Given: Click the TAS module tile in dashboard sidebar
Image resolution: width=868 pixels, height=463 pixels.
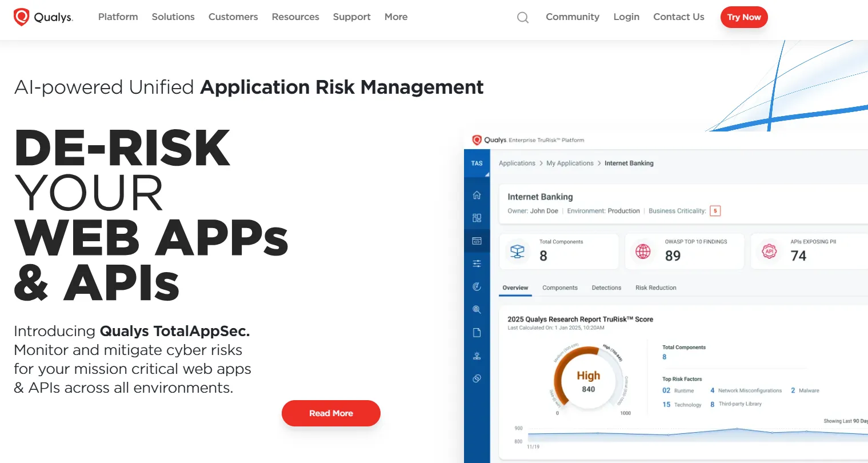Looking at the screenshot, I should tap(477, 163).
